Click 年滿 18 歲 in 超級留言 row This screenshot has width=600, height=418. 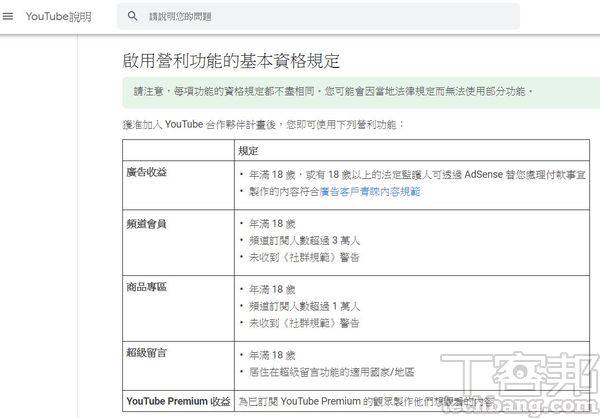click(x=272, y=355)
